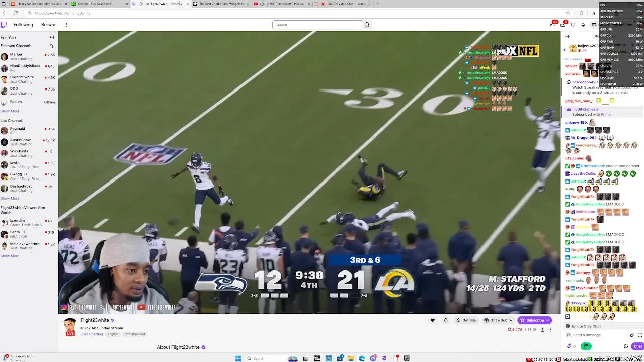
Task: Open DDG channel in the sidebar
Action: 28,90
